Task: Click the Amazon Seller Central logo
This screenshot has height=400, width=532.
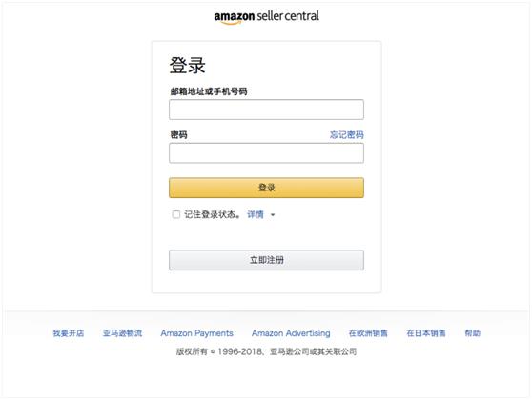Action: coord(266,17)
